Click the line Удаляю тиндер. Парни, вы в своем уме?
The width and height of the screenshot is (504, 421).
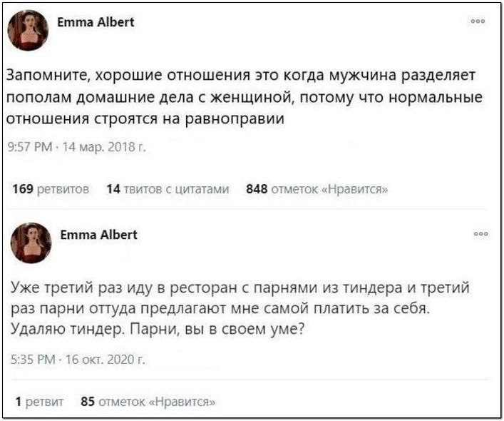pos(157,329)
